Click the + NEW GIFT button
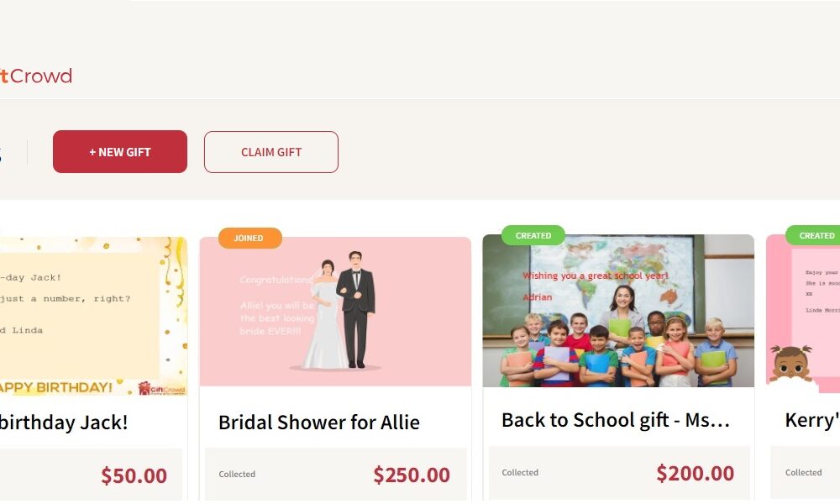 [x=120, y=152]
